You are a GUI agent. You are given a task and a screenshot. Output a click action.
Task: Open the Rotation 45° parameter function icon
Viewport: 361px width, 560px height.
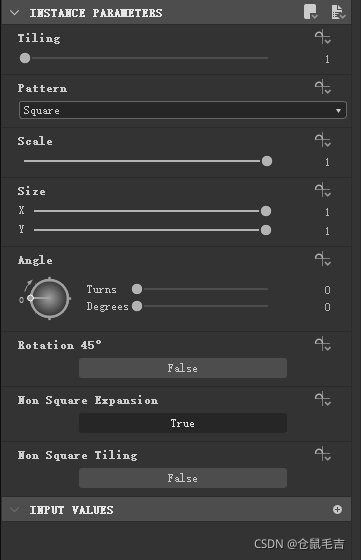323,344
